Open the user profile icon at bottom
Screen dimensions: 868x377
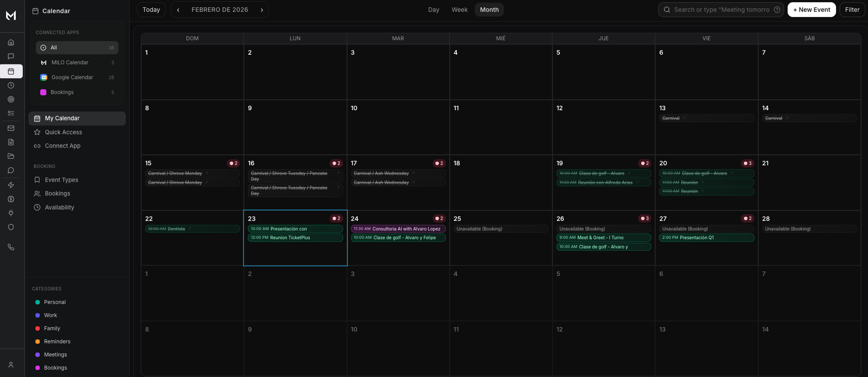tap(11, 365)
